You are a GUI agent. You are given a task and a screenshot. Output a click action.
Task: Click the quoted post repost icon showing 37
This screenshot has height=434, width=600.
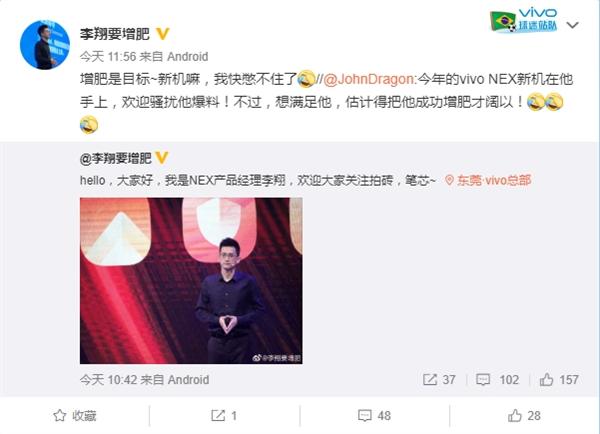[x=439, y=380]
